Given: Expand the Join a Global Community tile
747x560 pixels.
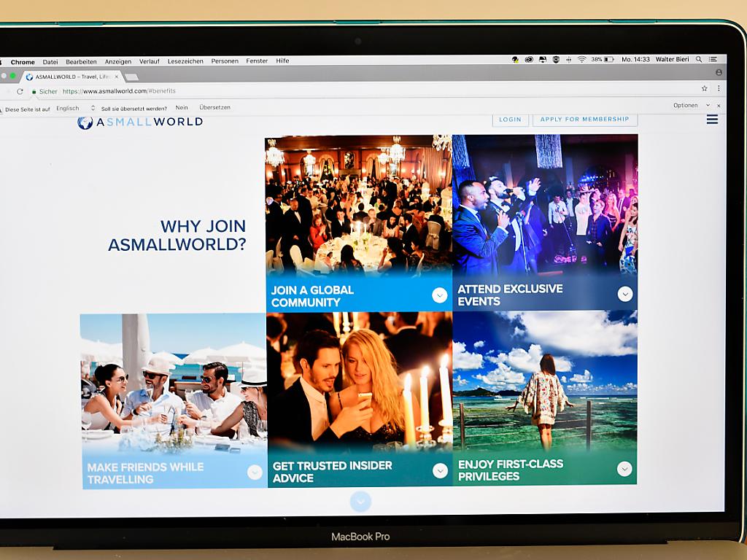Looking at the screenshot, I should pos(439,295).
